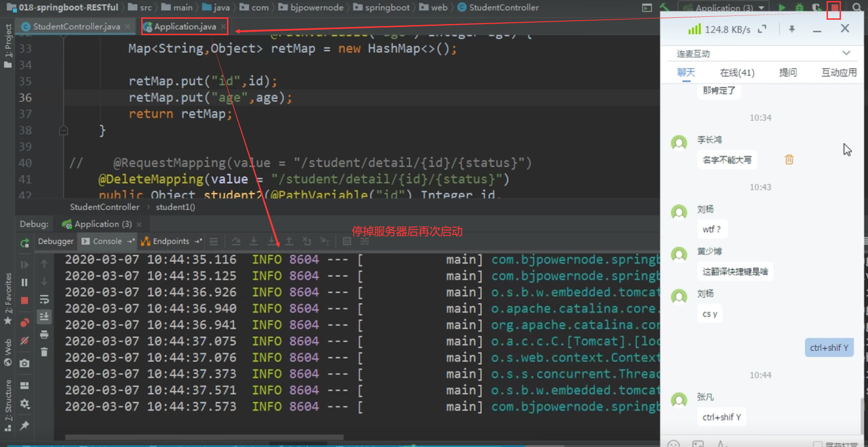Image resolution: width=868 pixels, height=447 pixels.
Task: Switch to 提问 tab in chat window
Action: (788, 73)
